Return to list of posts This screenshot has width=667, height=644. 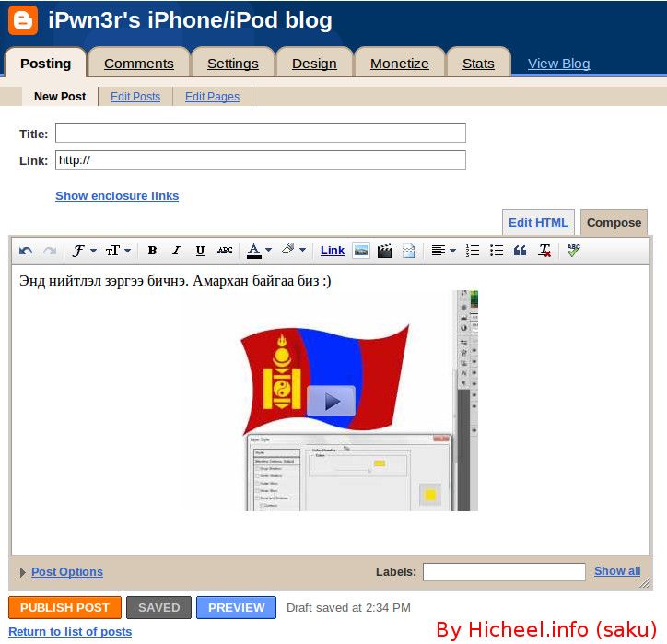click(x=70, y=632)
